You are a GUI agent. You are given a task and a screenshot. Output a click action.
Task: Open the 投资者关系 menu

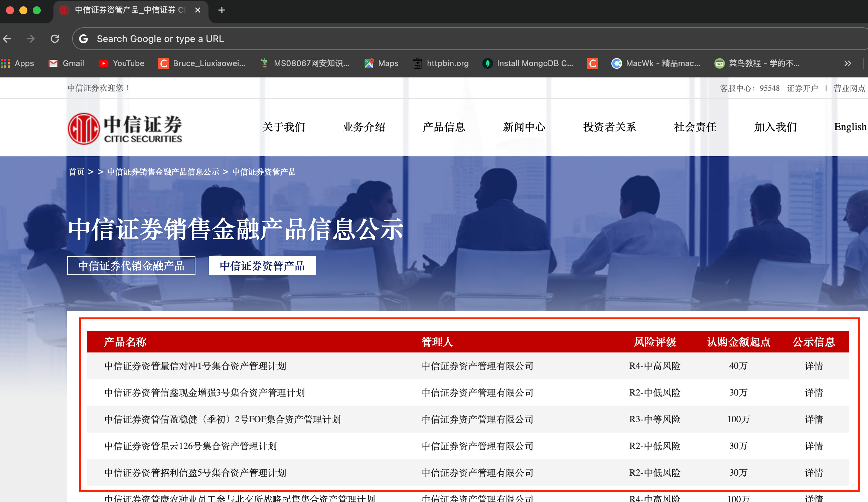(x=609, y=127)
